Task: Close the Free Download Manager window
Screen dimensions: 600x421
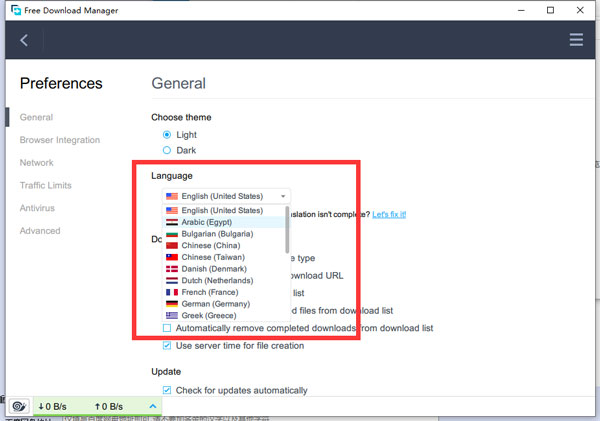Action: [580, 10]
